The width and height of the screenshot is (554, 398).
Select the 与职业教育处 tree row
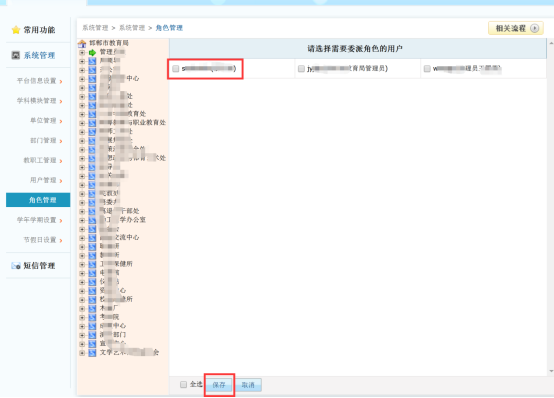pos(132,123)
